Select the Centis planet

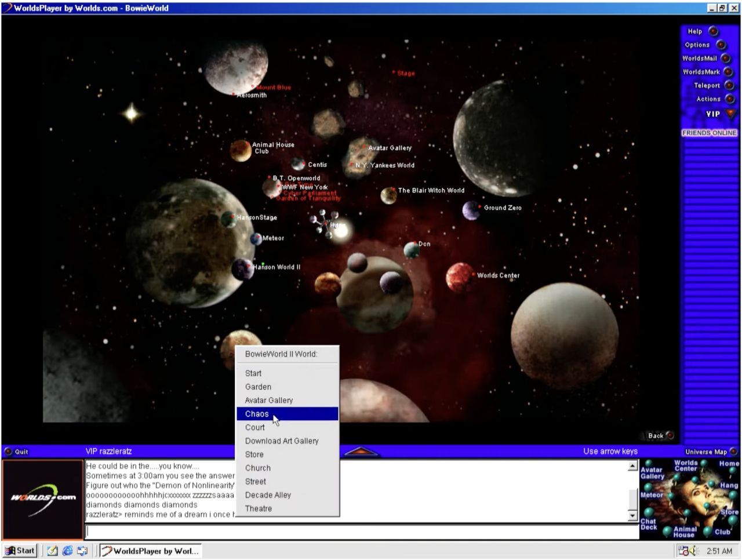coord(298,164)
